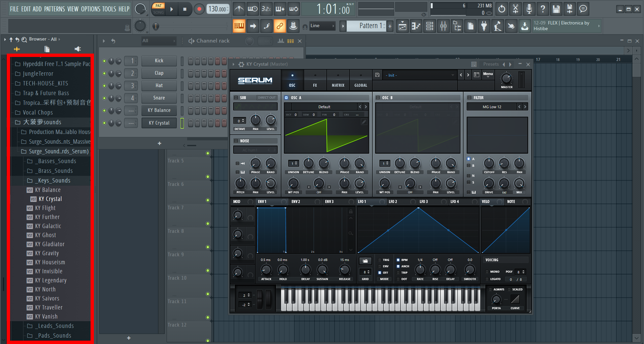
Task: Select the Snare channel button
Action: (159, 98)
